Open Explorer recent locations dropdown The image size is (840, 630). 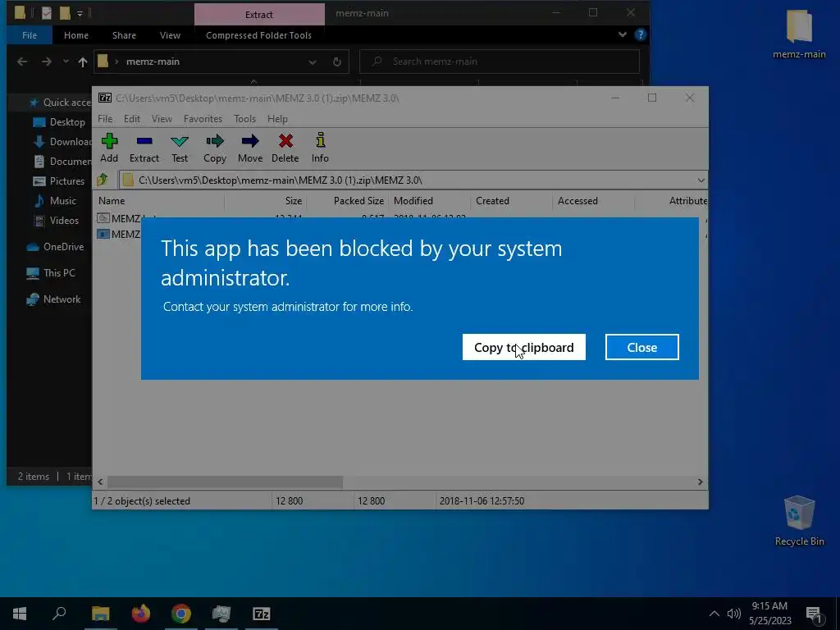point(66,62)
